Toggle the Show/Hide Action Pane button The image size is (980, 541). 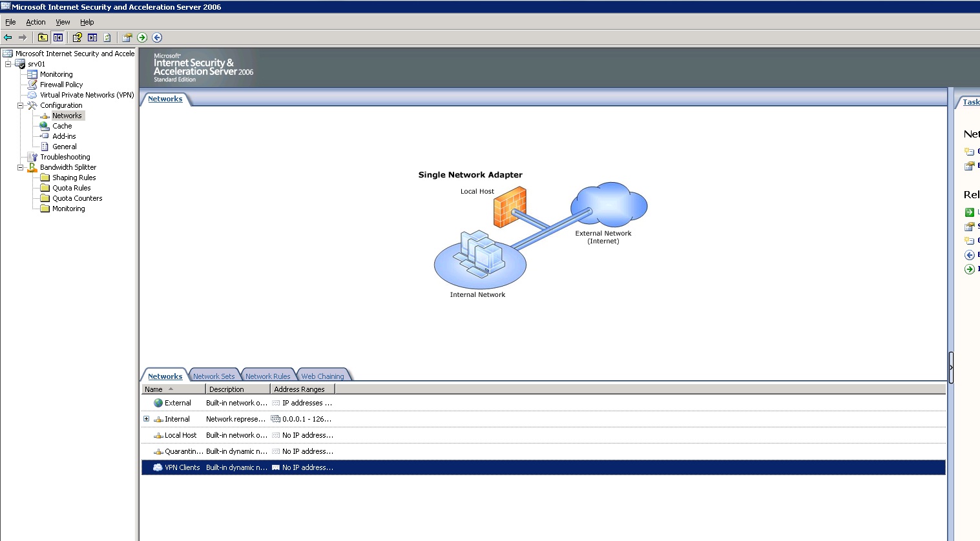[92, 37]
